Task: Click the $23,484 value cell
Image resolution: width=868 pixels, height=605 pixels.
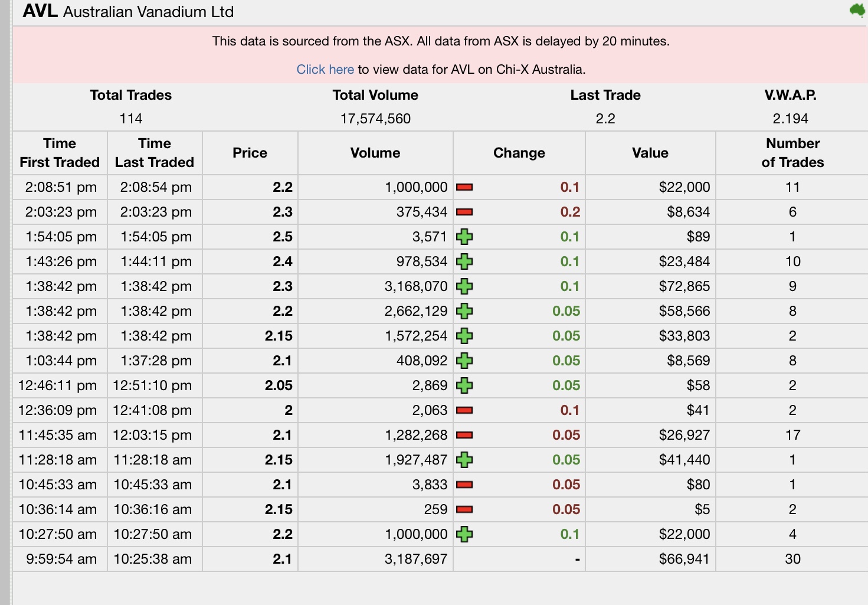Action: point(650,261)
